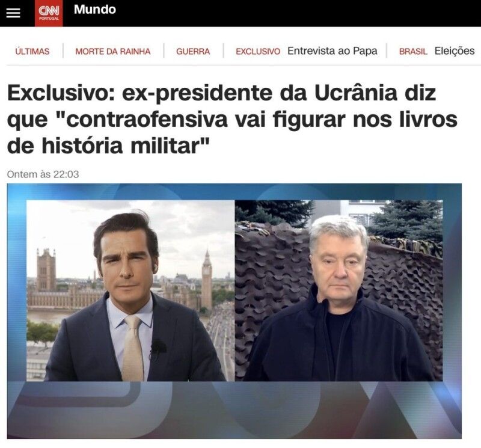Open the Mundo section title

point(95,10)
